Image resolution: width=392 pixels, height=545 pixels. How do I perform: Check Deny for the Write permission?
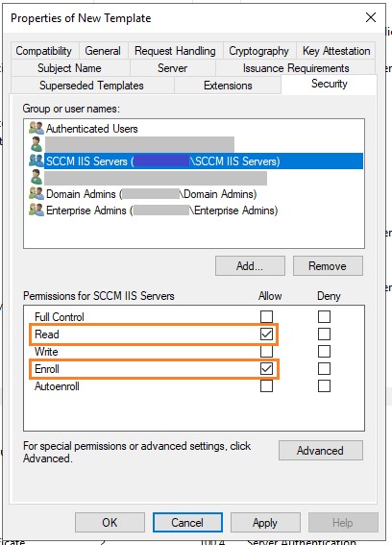click(x=324, y=351)
